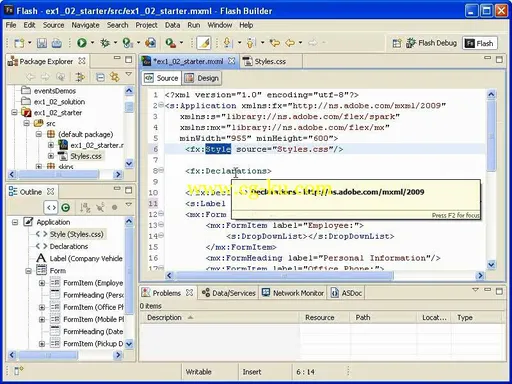Collapse the ex1_02_starter project node
Screen dimensions: 512x384
click(14, 112)
